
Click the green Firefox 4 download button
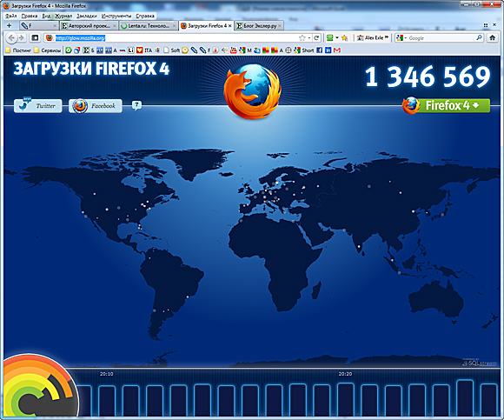tap(447, 105)
